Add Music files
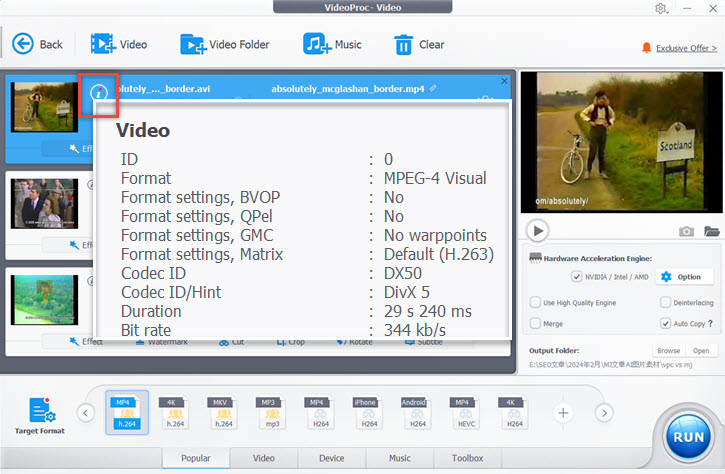This screenshot has width=725, height=474. tap(332, 44)
